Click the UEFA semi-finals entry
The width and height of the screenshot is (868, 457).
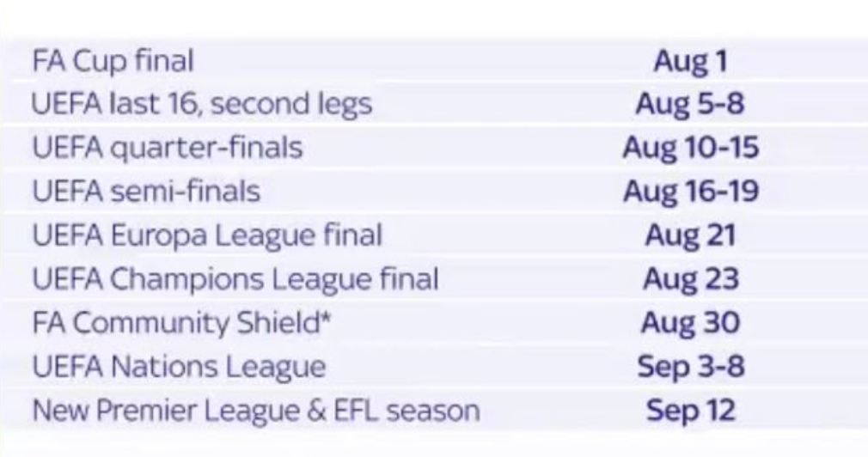pos(146,192)
